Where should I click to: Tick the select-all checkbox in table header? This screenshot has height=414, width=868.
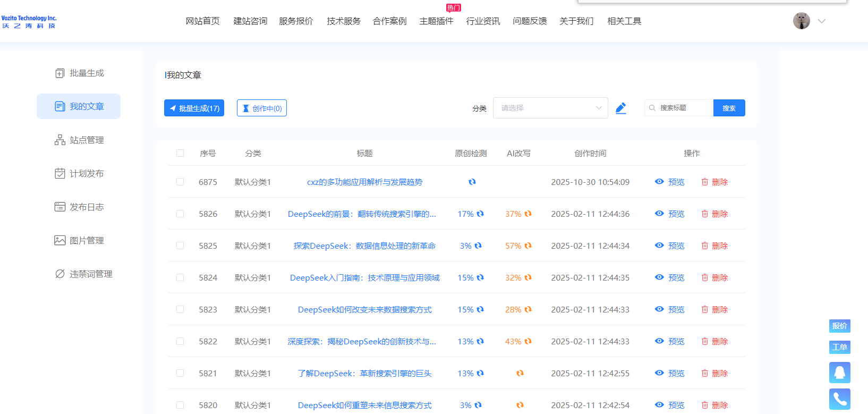tap(180, 153)
